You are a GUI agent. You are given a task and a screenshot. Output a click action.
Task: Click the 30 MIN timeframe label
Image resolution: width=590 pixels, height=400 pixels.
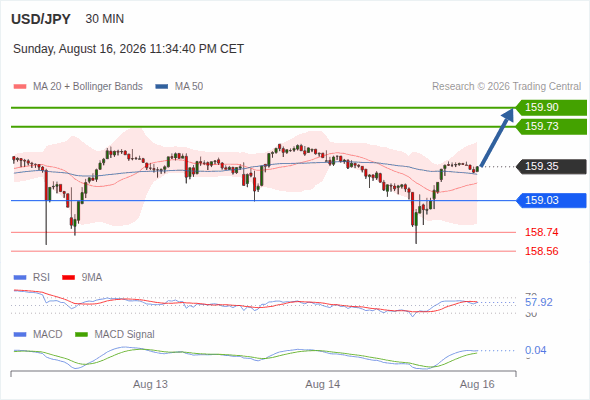click(x=105, y=19)
